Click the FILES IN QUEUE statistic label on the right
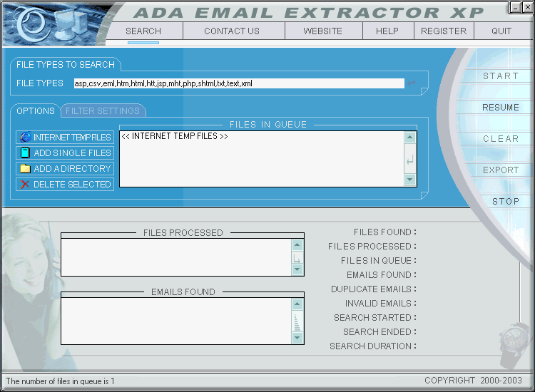This screenshot has width=535, height=392. (x=379, y=261)
